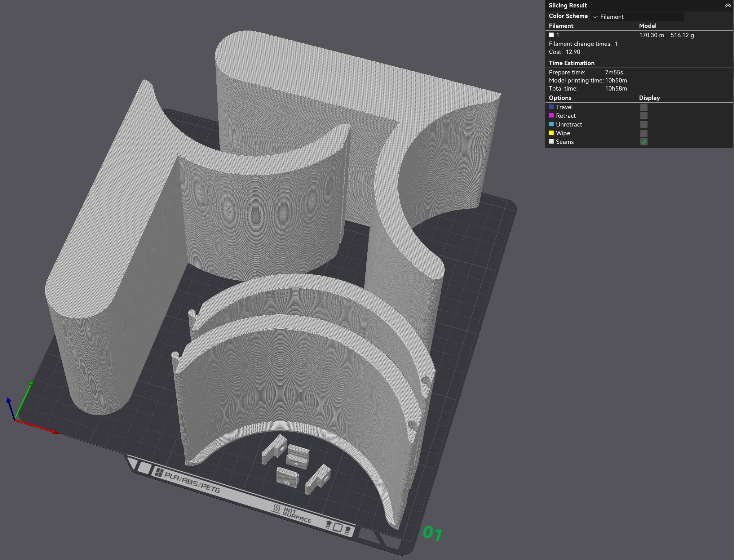
Task: Click the Prepare time 7m55s value
Action: pyautogui.click(x=614, y=72)
